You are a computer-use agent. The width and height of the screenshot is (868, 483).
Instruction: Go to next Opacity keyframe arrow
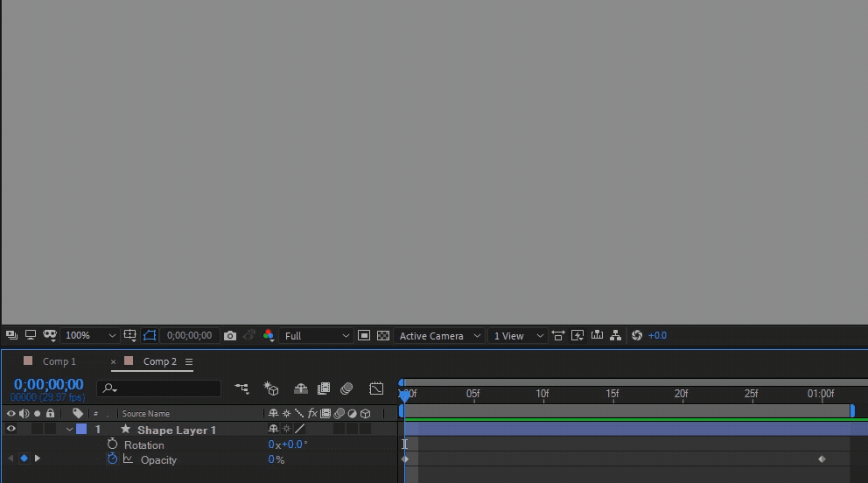pyautogui.click(x=37, y=458)
